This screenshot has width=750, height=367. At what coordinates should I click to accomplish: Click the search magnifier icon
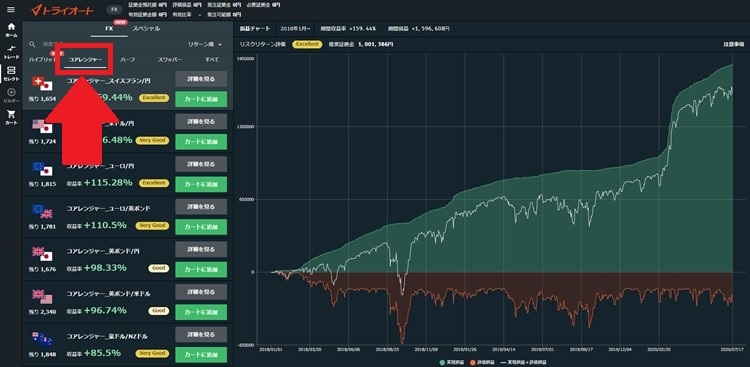pyautogui.click(x=32, y=44)
